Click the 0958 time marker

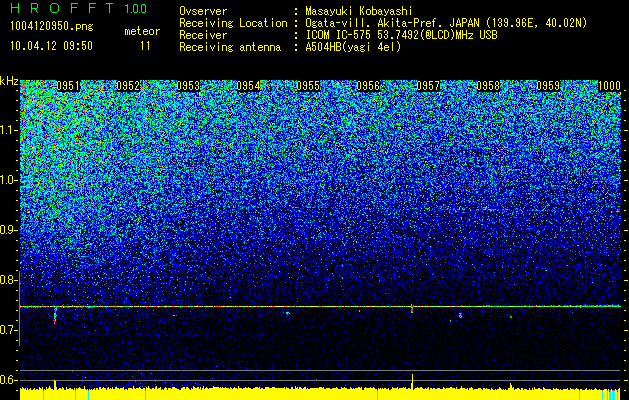(x=488, y=86)
